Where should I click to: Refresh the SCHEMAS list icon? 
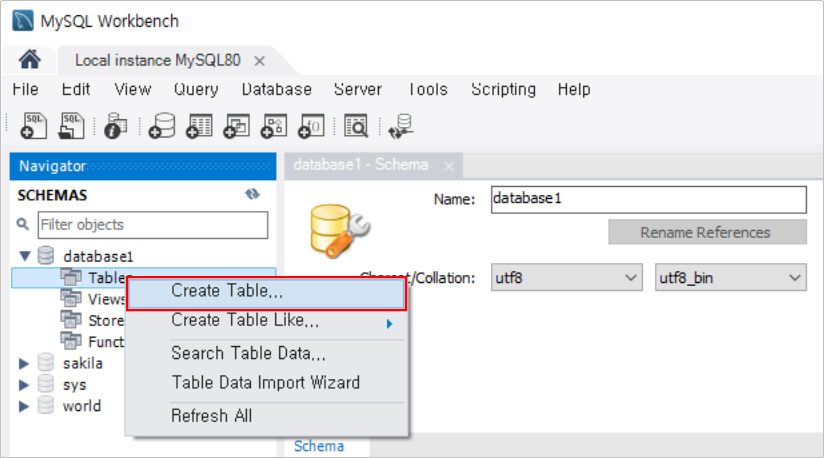(x=252, y=194)
